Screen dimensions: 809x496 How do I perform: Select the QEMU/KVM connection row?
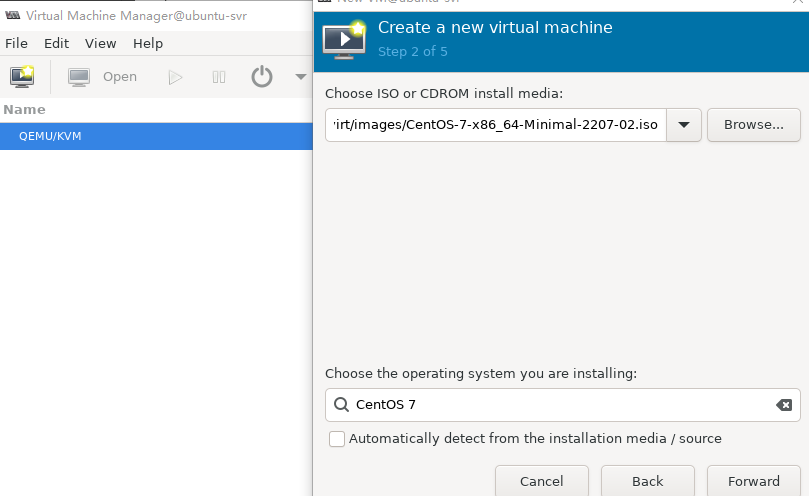point(156,136)
